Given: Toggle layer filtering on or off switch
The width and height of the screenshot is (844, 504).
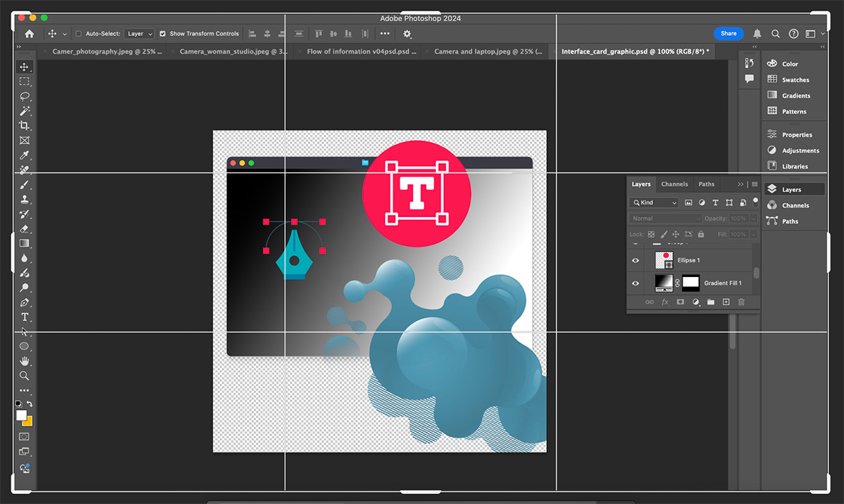Looking at the screenshot, I should click(756, 202).
